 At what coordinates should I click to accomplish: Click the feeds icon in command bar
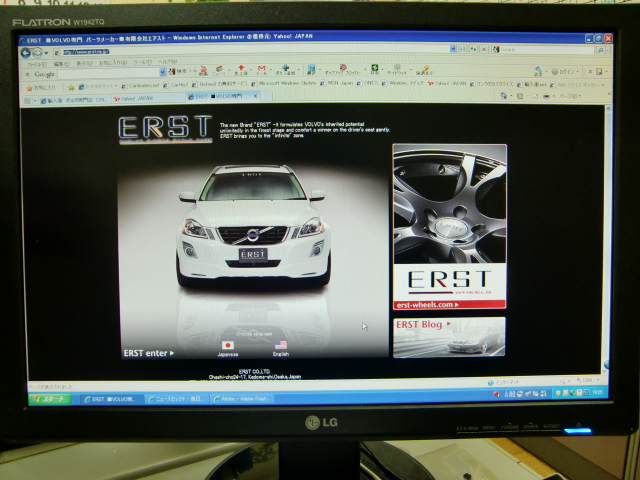[520, 96]
